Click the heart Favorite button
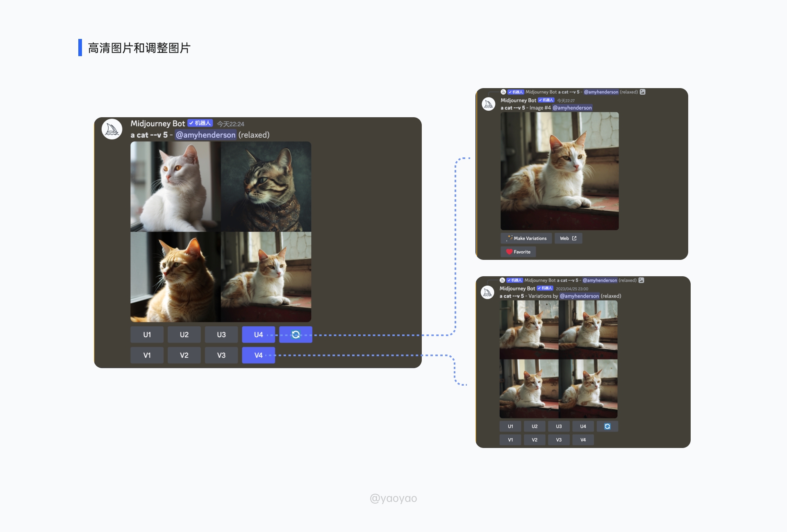 [518, 252]
